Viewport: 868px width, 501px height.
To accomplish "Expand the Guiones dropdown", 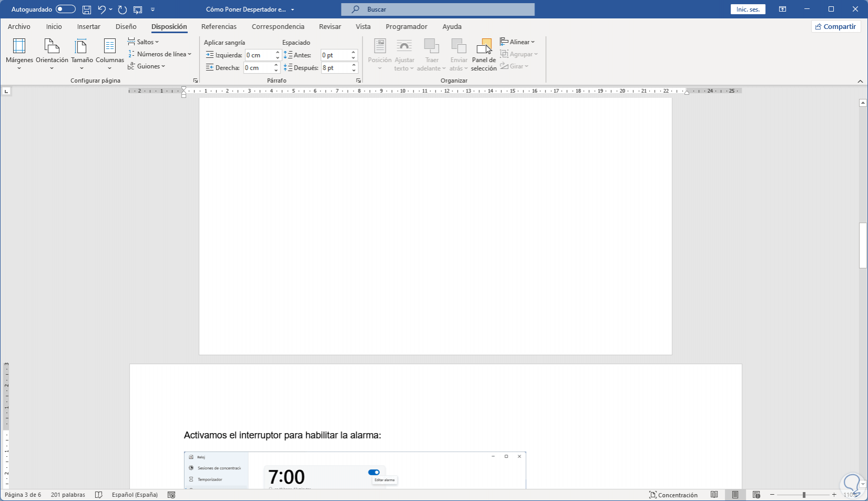I will (146, 66).
